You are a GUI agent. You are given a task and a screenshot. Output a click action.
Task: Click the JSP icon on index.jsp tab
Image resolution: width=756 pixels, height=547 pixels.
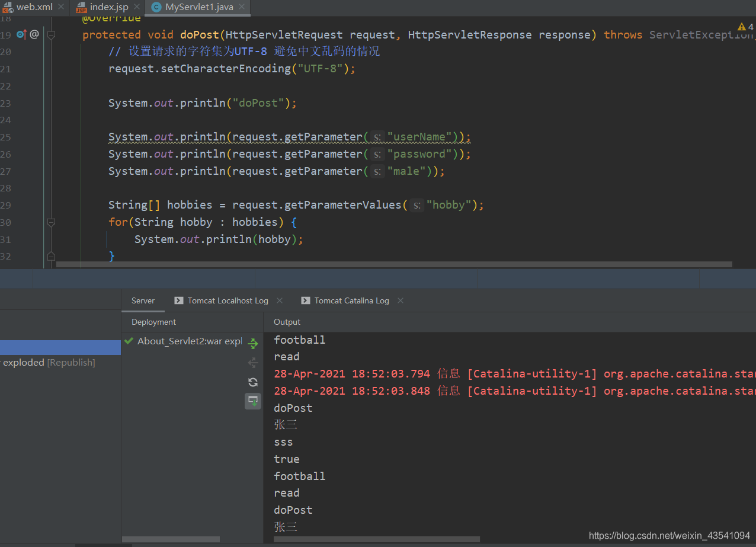(81, 7)
